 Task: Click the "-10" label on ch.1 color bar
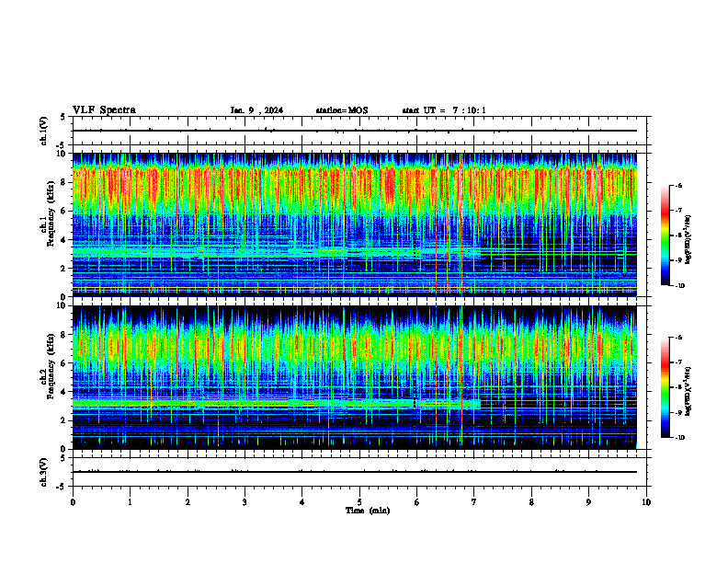coord(679,286)
